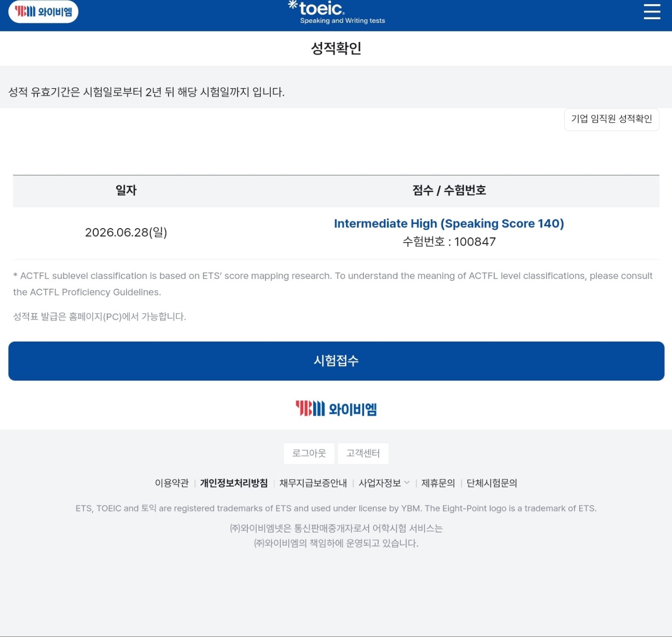
Task: Click the 일자 column header
Action: pos(126,190)
